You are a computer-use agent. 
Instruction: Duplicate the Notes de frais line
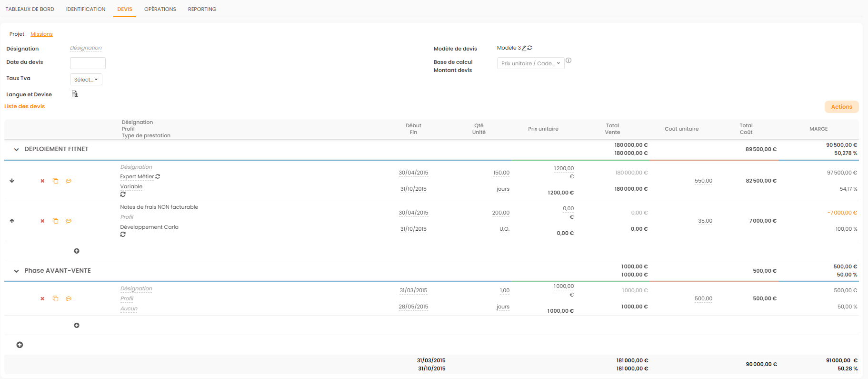55,221
